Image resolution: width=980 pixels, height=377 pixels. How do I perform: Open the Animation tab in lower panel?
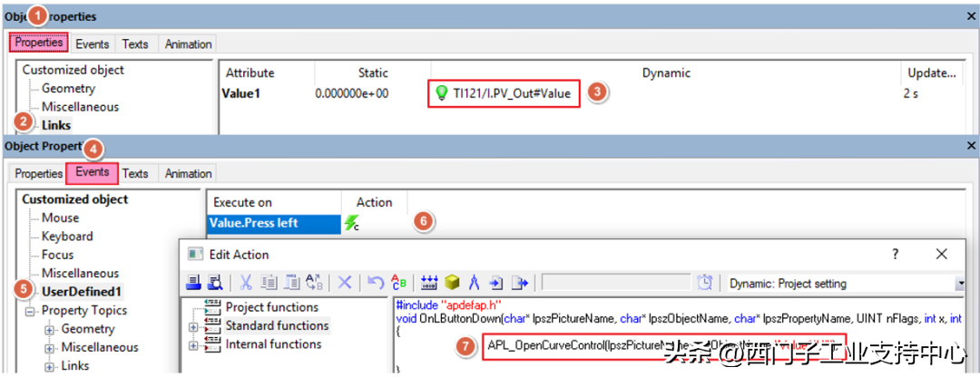(x=188, y=173)
